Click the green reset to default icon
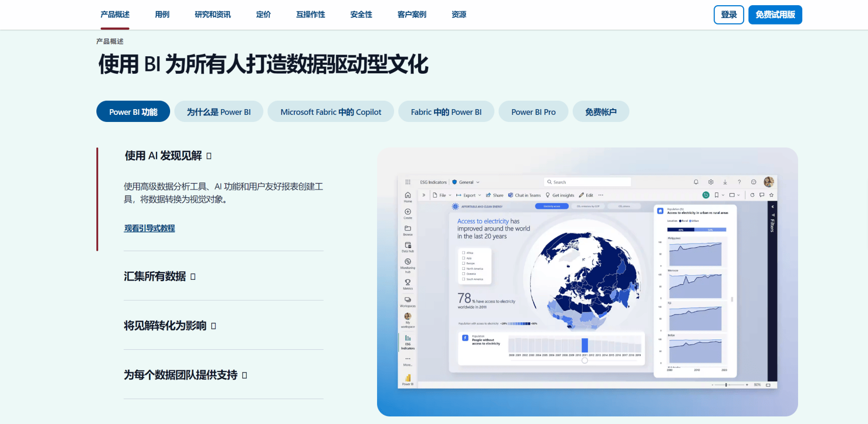868x424 pixels. [706, 195]
